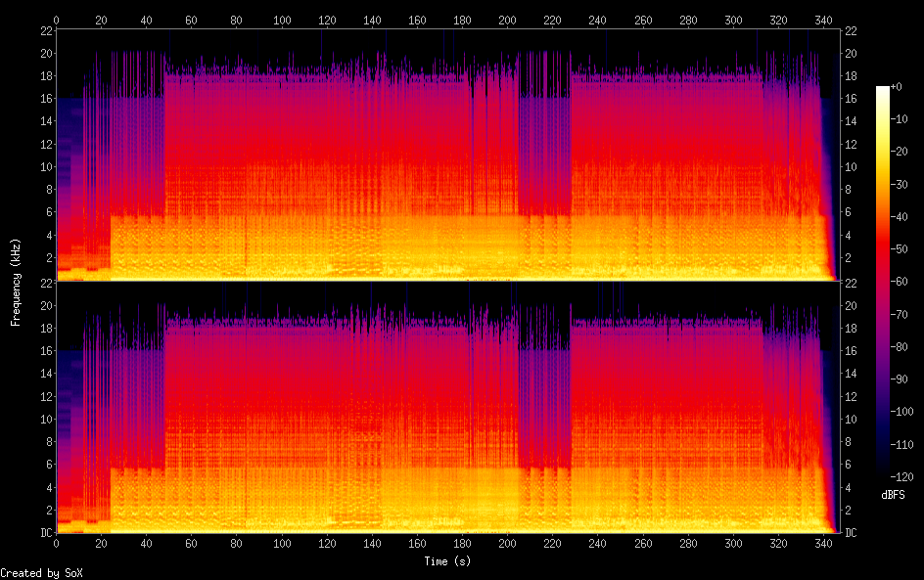Click the '22' label at the top-left frequency axis
The image size is (924, 580).
47,31
